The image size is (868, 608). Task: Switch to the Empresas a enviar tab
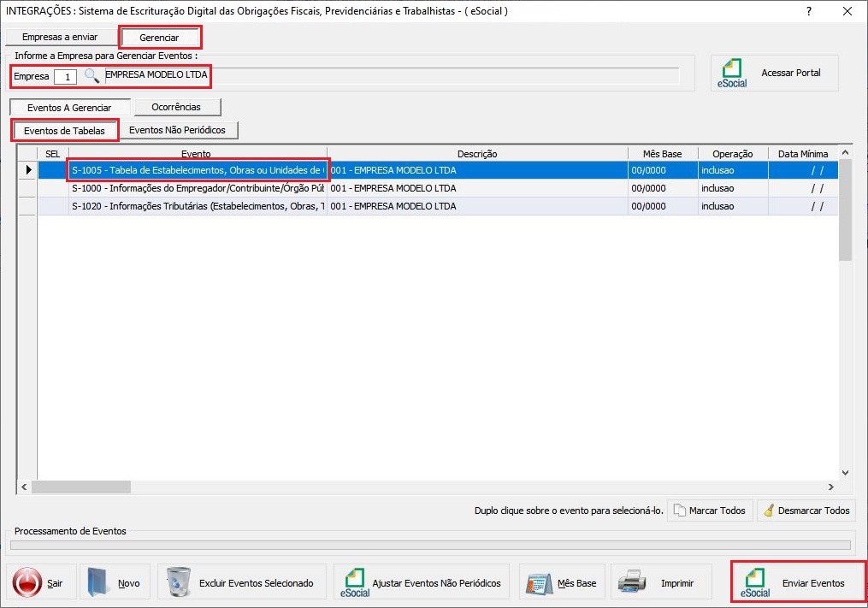(60, 38)
